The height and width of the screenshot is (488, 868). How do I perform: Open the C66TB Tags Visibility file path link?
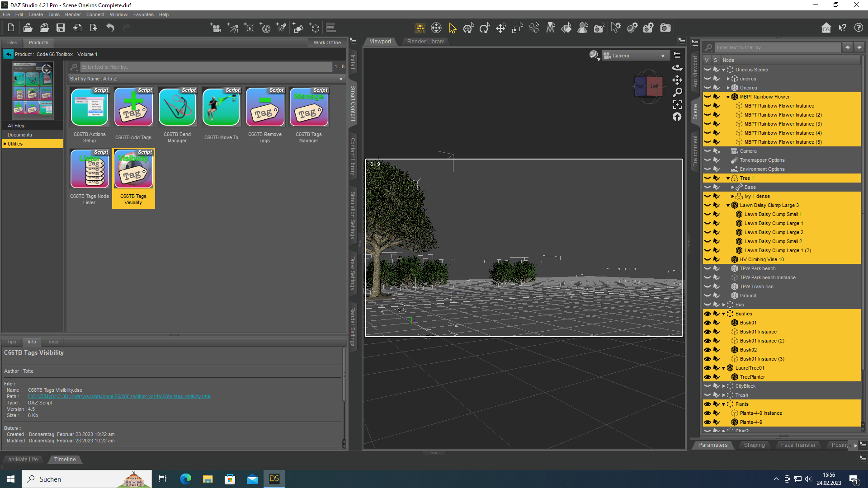click(x=119, y=397)
